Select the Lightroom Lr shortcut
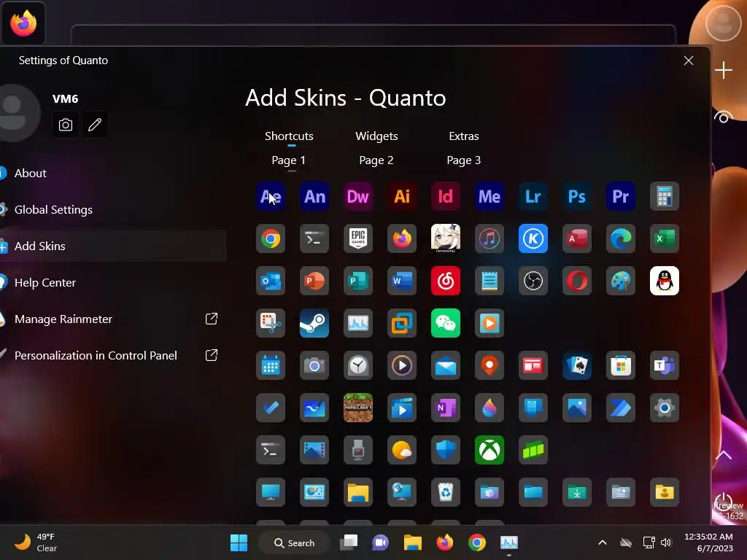Image resolution: width=747 pixels, height=560 pixels. tap(533, 196)
